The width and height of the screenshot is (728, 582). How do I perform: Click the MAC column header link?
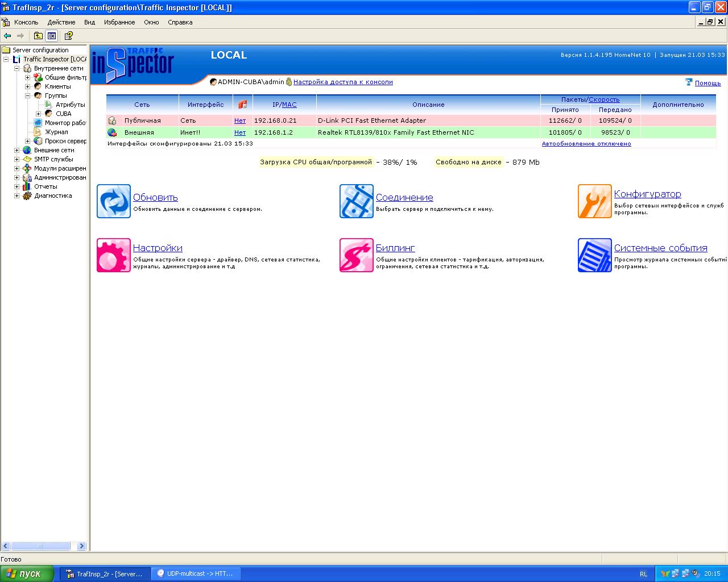pyautogui.click(x=289, y=105)
